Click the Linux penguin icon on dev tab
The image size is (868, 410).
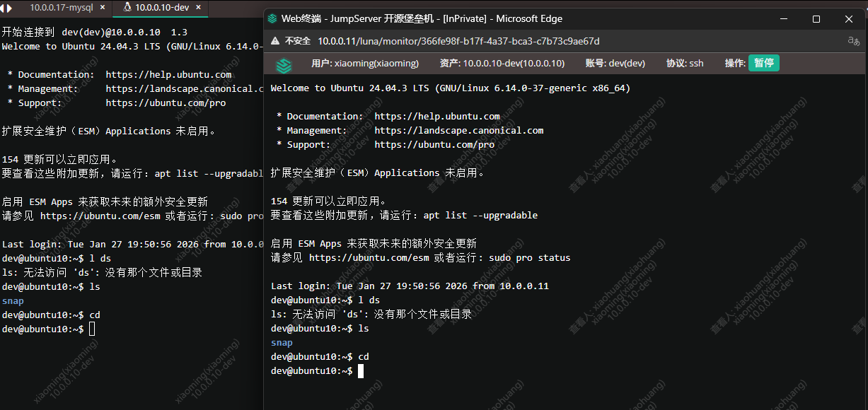(x=127, y=8)
